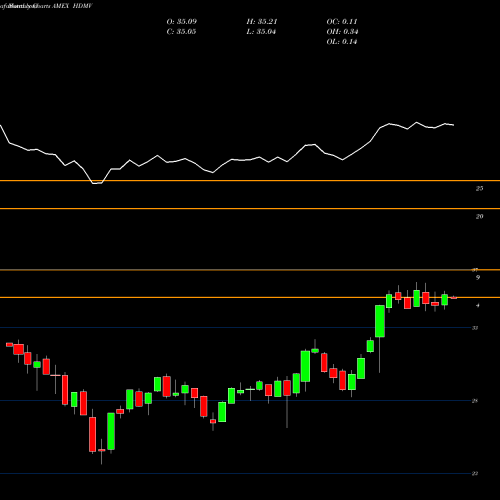Click the high price value H: 35.21
This screenshot has height=500, width=500.
point(262,22)
